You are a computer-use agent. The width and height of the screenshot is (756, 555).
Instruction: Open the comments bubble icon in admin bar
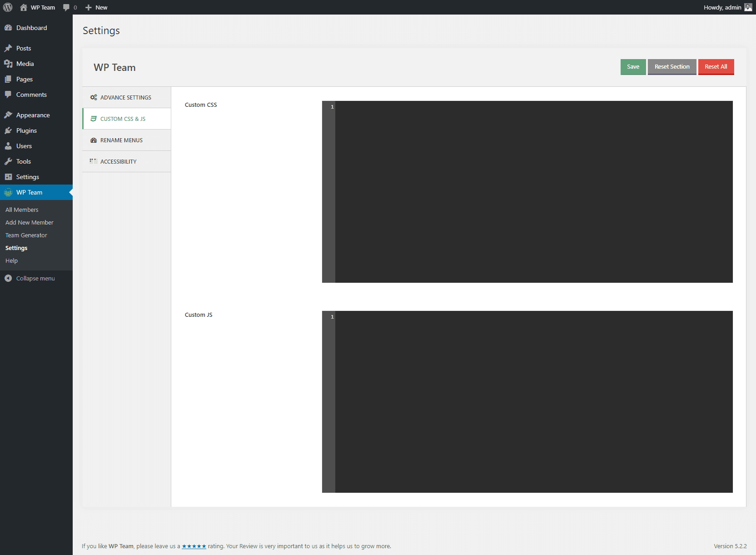[66, 7]
